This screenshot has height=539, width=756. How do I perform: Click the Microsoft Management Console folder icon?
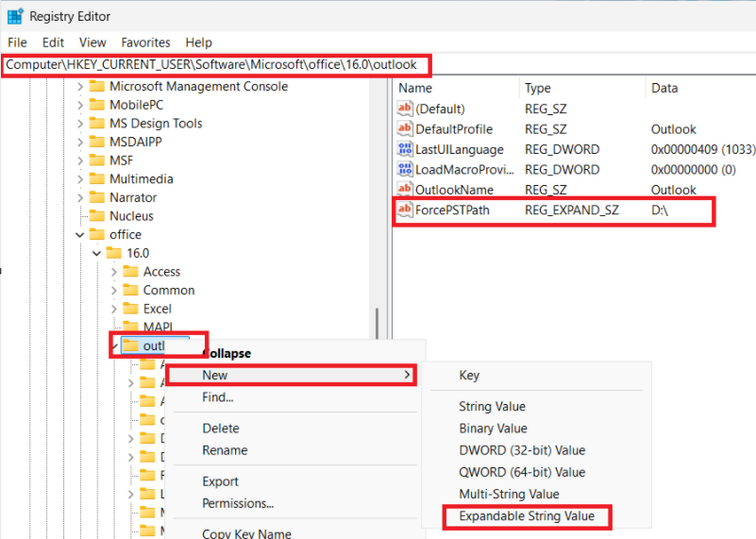pos(97,86)
